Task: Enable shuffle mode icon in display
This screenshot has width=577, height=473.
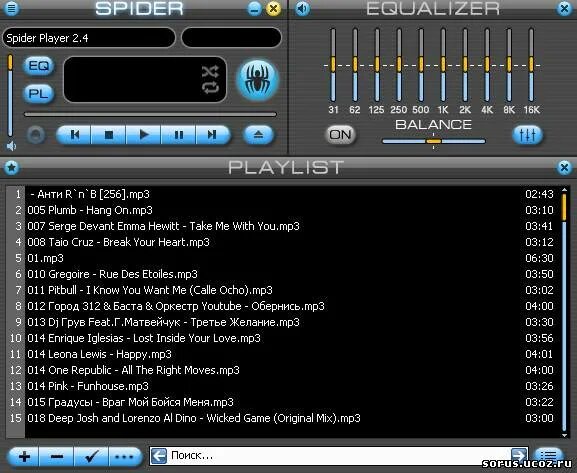Action: click(210, 72)
